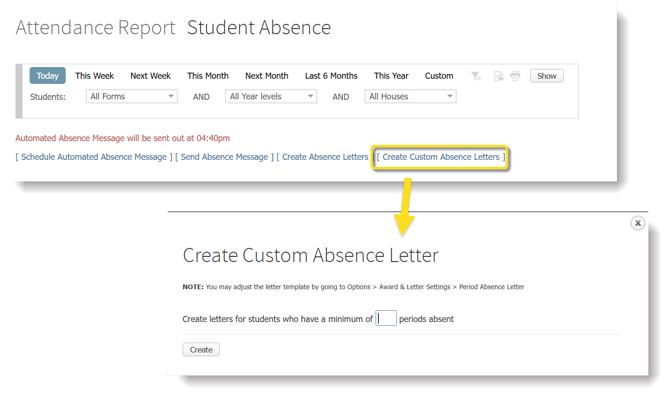670x397 pixels.
Task: Click the print report icon
Action: pyautogui.click(x=515, y=76)
